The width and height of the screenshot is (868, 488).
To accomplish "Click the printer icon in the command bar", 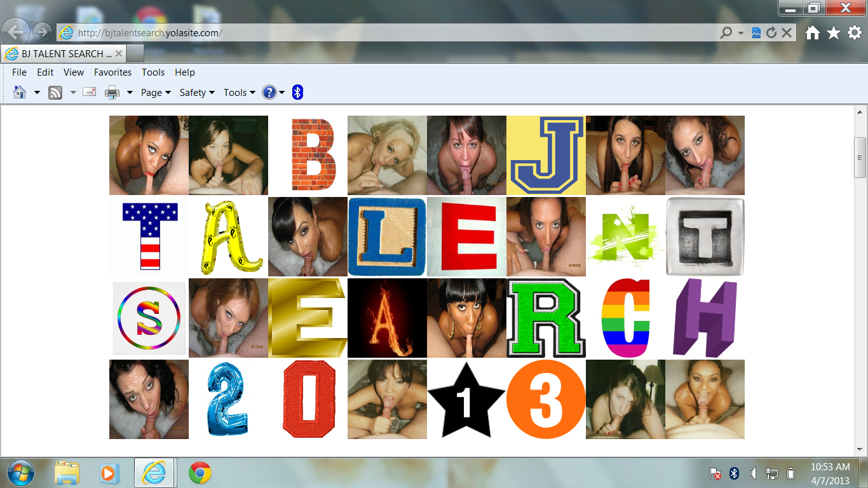I will (x=112, y=93).
